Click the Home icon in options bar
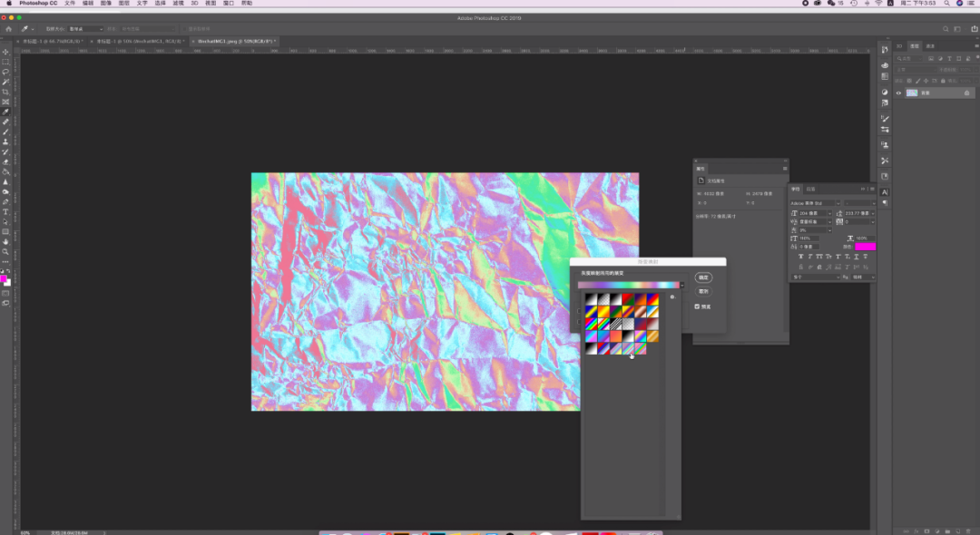This screenshot has width=980, height=535. [8, 29]
